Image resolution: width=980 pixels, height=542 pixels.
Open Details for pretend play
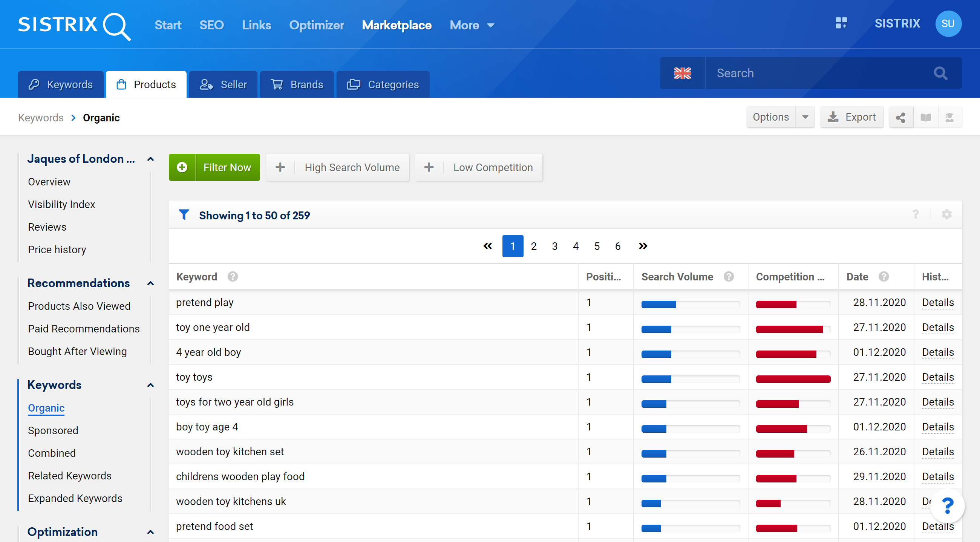(x=938, y=302)
